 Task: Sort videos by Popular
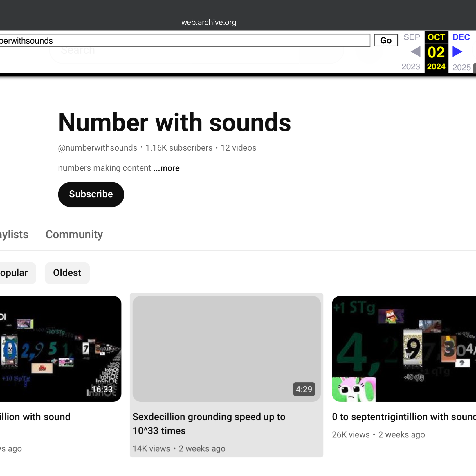tap(17, 273)
